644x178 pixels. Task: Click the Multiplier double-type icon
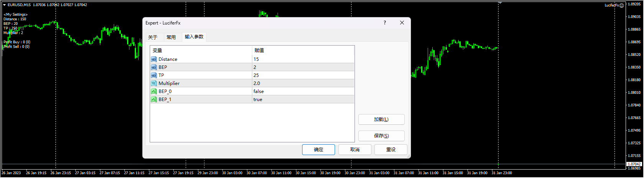(154, 83)
